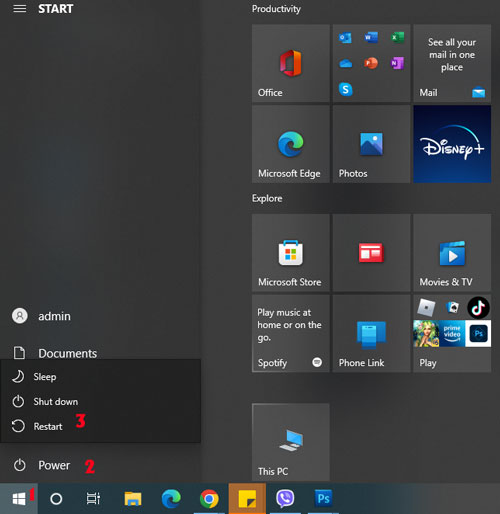Expand the Start hamburger menu
Image resolution: width=500 pixels, height=514 pixels.
[20, 9]
